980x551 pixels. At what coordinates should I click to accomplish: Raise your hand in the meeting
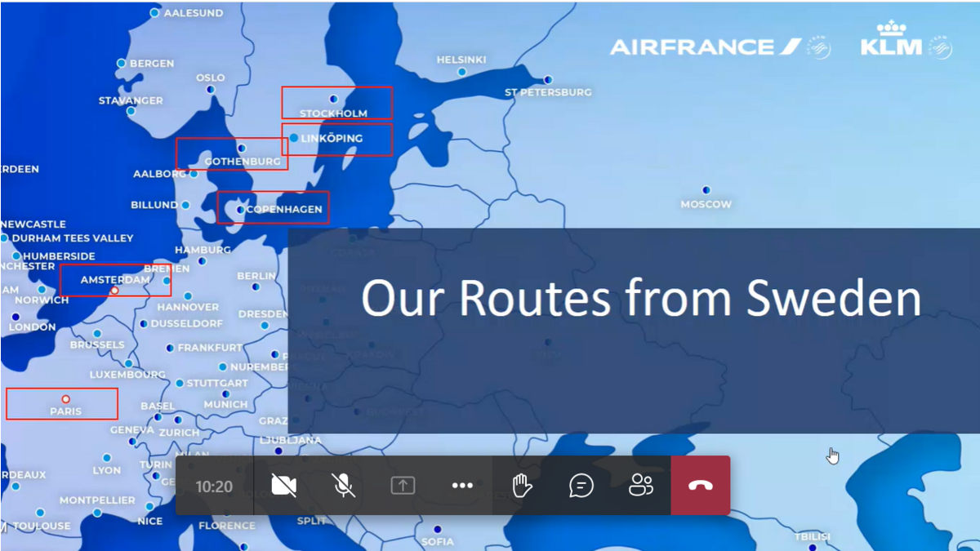522,486
